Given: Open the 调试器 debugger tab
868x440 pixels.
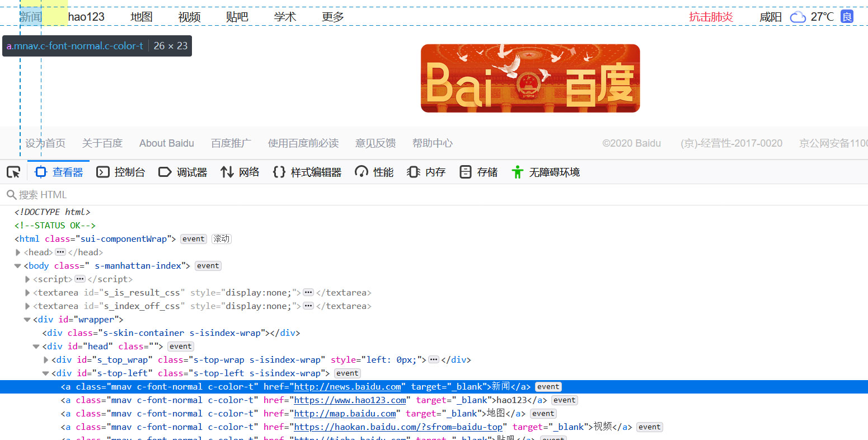Looking at the screenshot, I should pyautogui.click(x=183, y=172).
